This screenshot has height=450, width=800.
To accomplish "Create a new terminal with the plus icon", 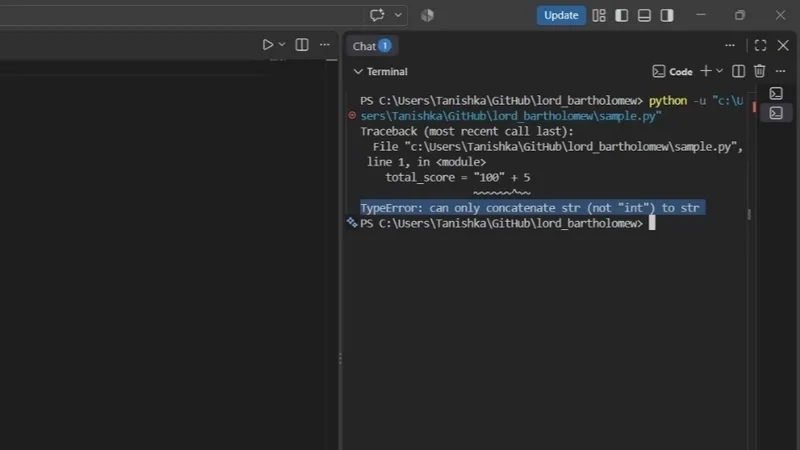I will point(706,71).
